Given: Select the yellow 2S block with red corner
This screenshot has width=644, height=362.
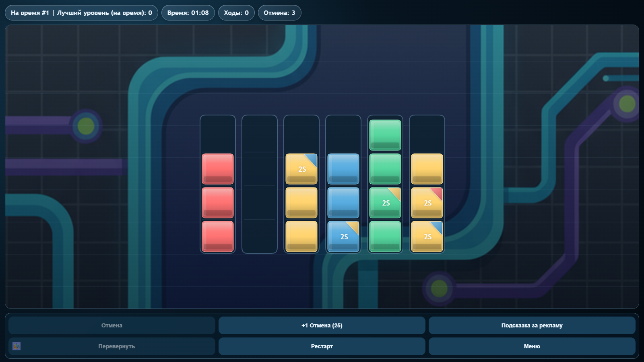Looking at the screenshot, I should tap(427, 203).
